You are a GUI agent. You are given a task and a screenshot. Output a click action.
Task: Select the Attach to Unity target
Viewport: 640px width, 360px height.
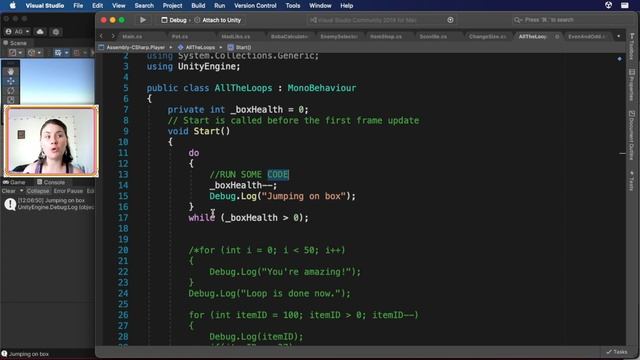tap(218, 20)
